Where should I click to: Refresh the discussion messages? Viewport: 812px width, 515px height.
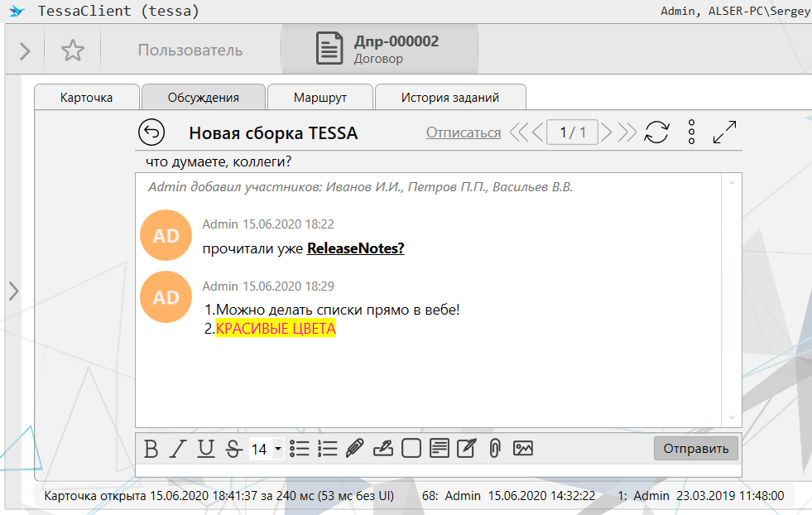click(x=656, y=132)
